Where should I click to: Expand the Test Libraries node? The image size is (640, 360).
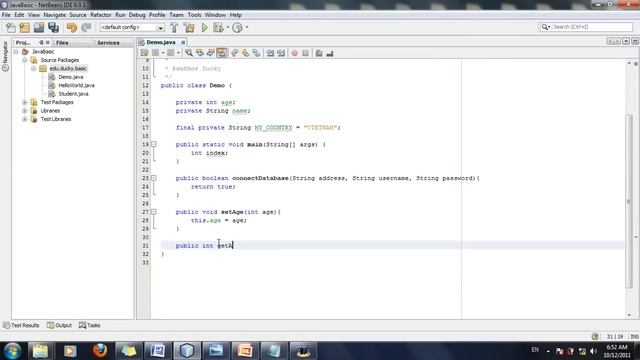24,119
